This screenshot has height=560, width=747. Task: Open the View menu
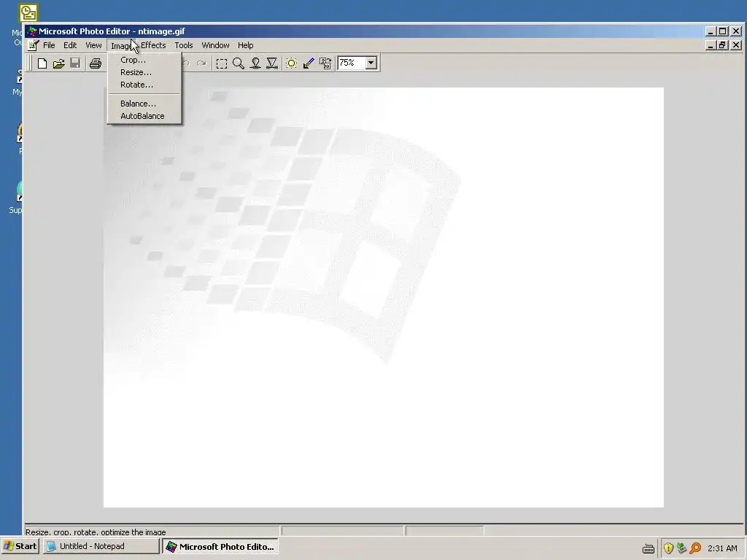[x=93, y=45]
